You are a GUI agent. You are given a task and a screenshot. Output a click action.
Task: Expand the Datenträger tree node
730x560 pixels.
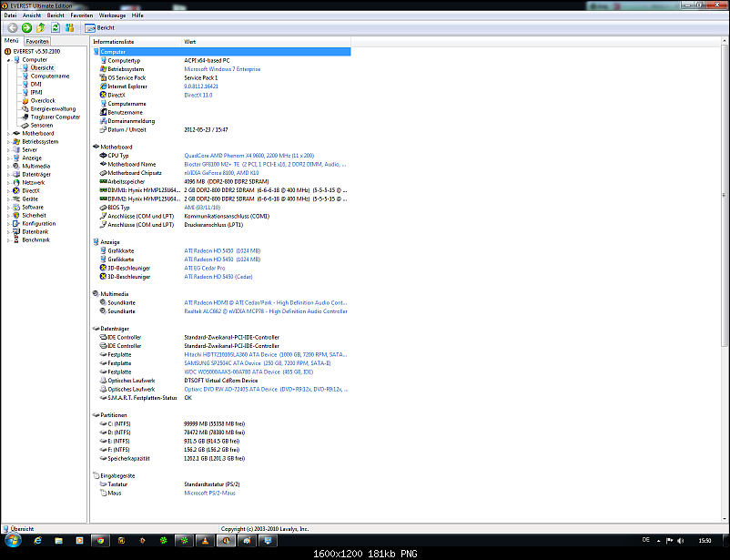(x=7, y=174)
